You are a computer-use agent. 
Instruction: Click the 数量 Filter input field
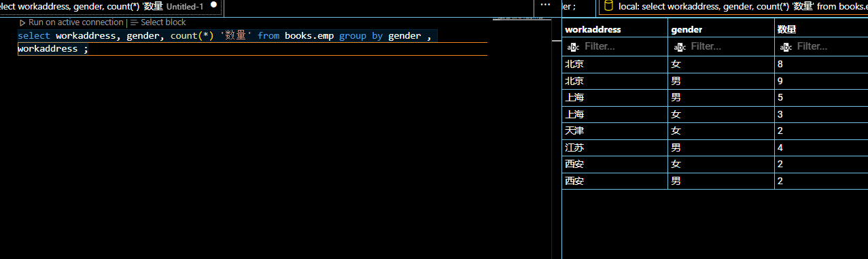(x=831, y=46)
